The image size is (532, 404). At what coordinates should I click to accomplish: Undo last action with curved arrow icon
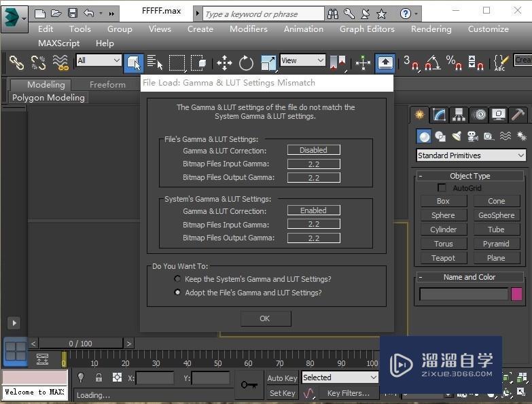click(88, 13)
